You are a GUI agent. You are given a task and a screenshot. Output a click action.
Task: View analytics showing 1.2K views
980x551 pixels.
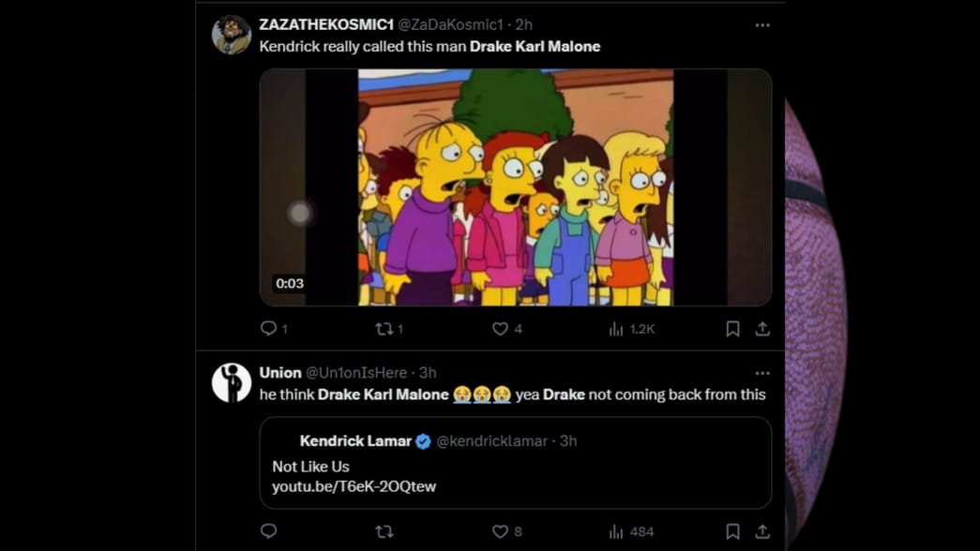[x=617, y=329]
